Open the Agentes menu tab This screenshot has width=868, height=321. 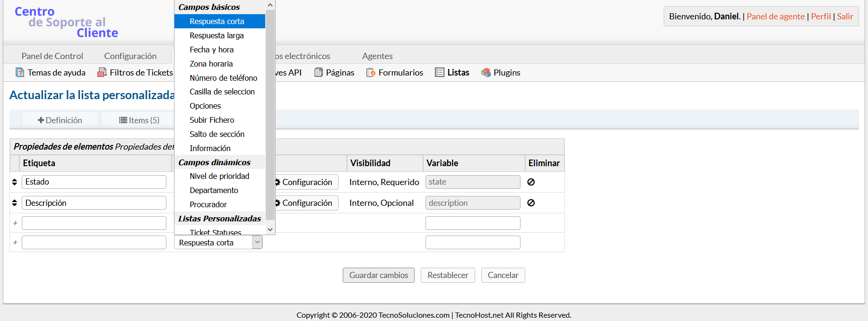pyautogui.click(x=377, y=56)
